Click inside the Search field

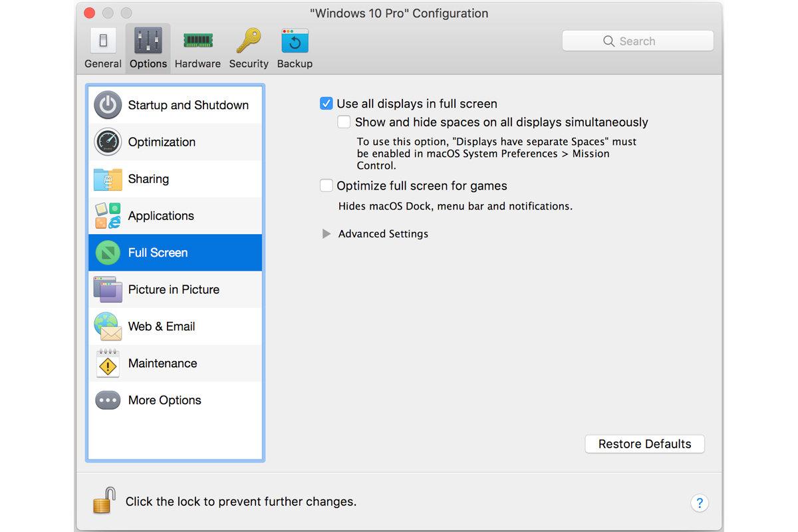(x=637, y=41)
